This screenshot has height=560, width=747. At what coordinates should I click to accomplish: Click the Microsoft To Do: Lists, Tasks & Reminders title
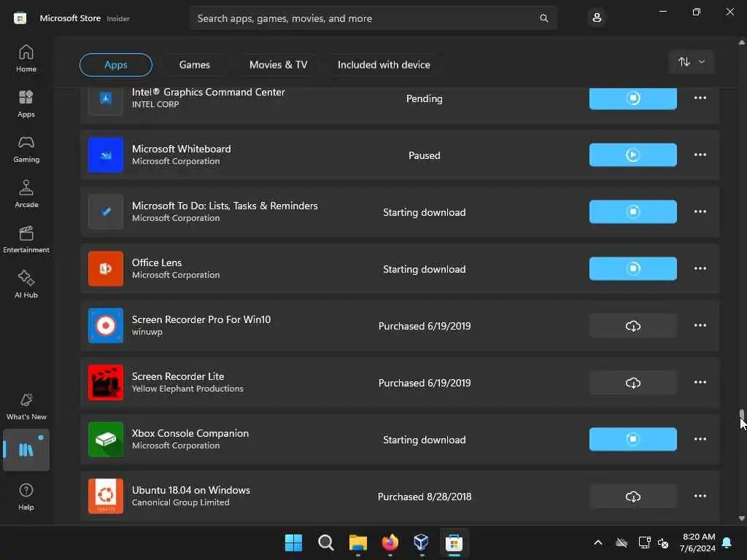click(x=225, y=206)
